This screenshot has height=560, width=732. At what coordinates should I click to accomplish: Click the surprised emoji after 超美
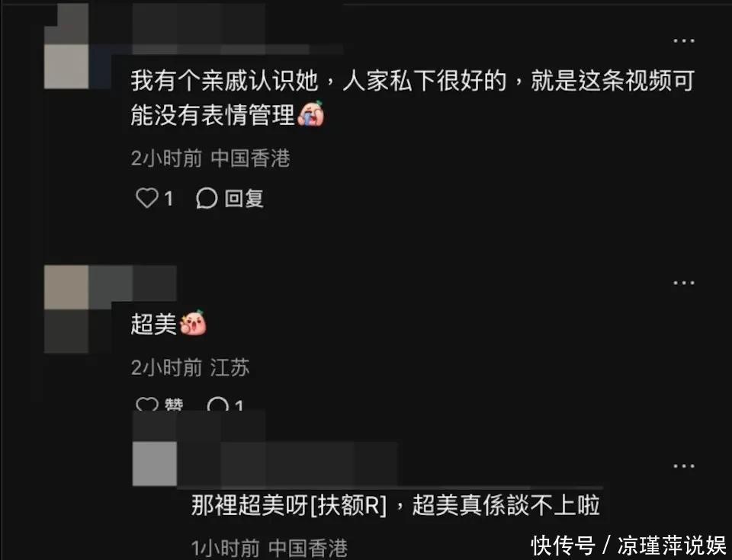pos(193,323)
